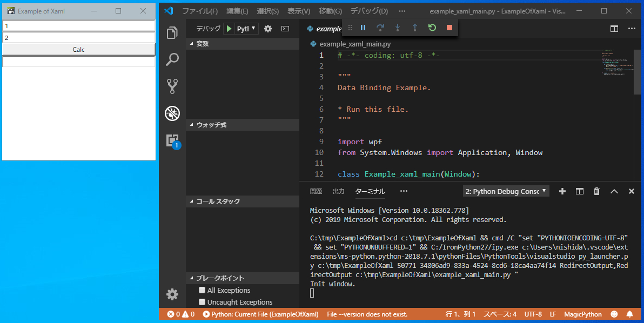Viewport: 644px width, 323px height.
Task: Kill the terminal with trash icon
Action: click(597, 191)
